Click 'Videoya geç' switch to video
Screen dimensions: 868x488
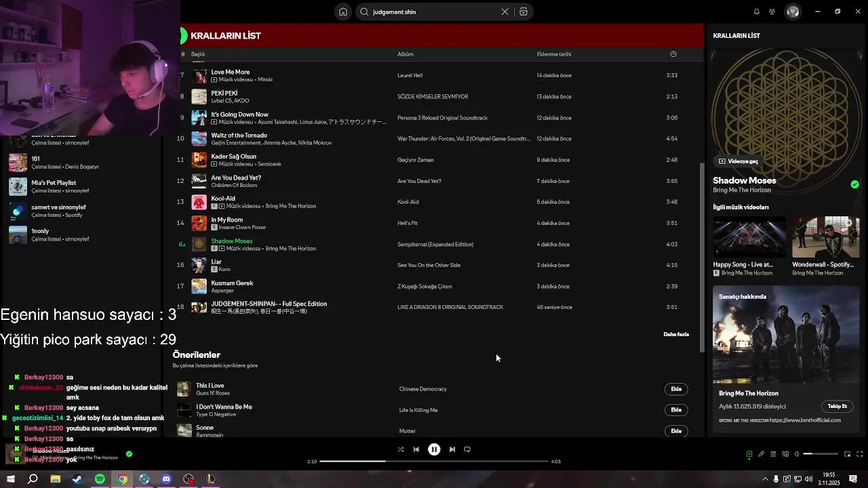pos(738,161)
